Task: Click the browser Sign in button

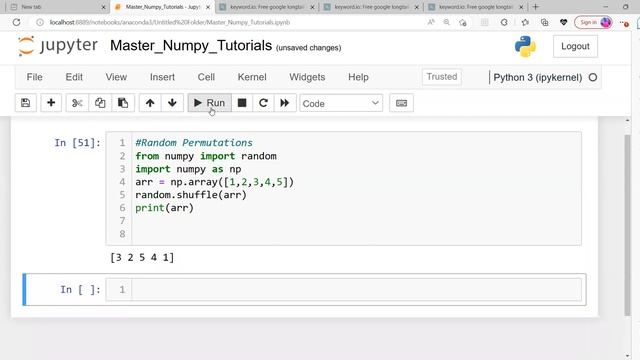Action: (593, 22)
